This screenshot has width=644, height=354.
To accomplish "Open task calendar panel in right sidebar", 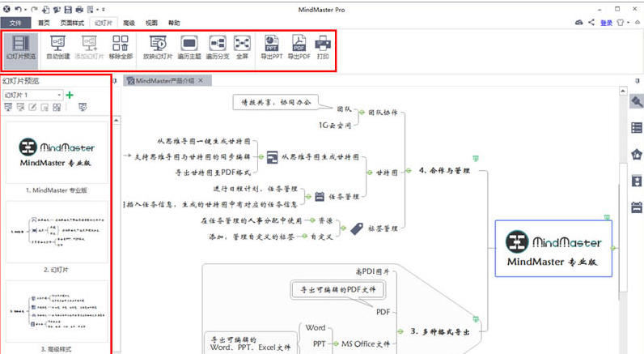I will coord(637,207).
